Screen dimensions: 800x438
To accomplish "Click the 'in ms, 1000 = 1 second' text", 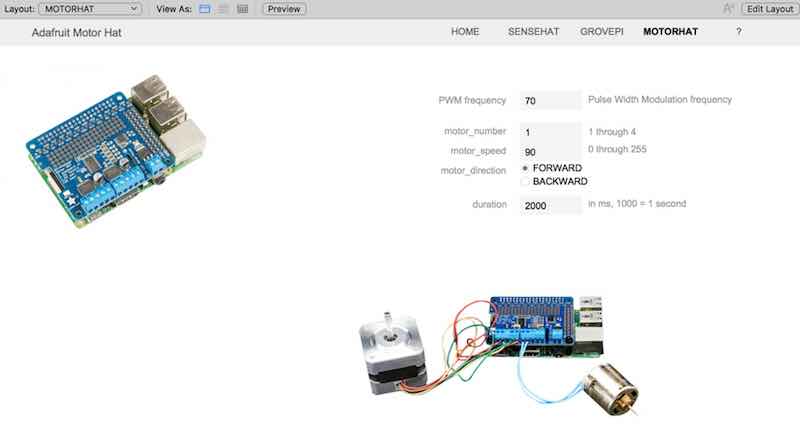I will (x=637, y=204).
